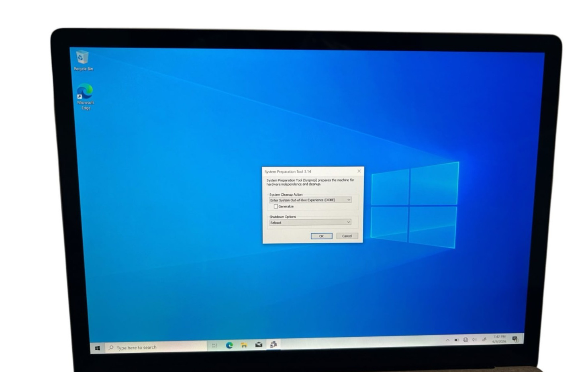Screen dimensions: 588x372
Task: Click the taskbar clock showing 7:42 PM
Action: click(499, 339)
